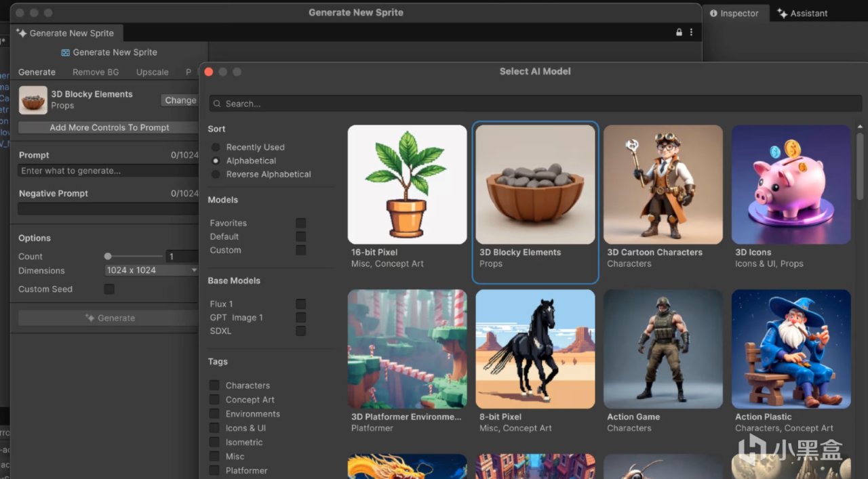Viewport: 868px width, 479px height.
Task: Click the Change model button
Action: click(180, 100)
